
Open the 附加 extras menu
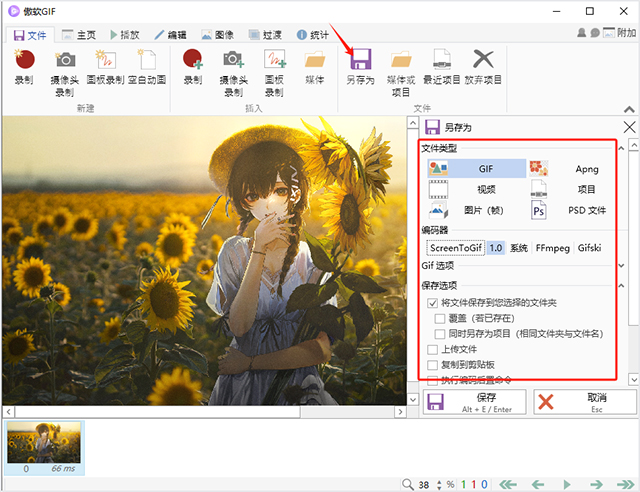click(x=620, y=33)
